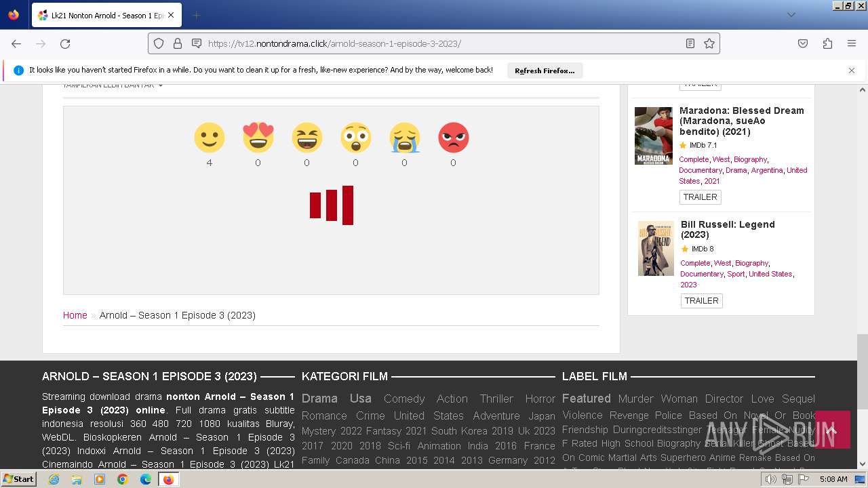This screenshot has width=868, height=488.
Task: Launch Chrome from the taskbar
Action: (123, 479)
